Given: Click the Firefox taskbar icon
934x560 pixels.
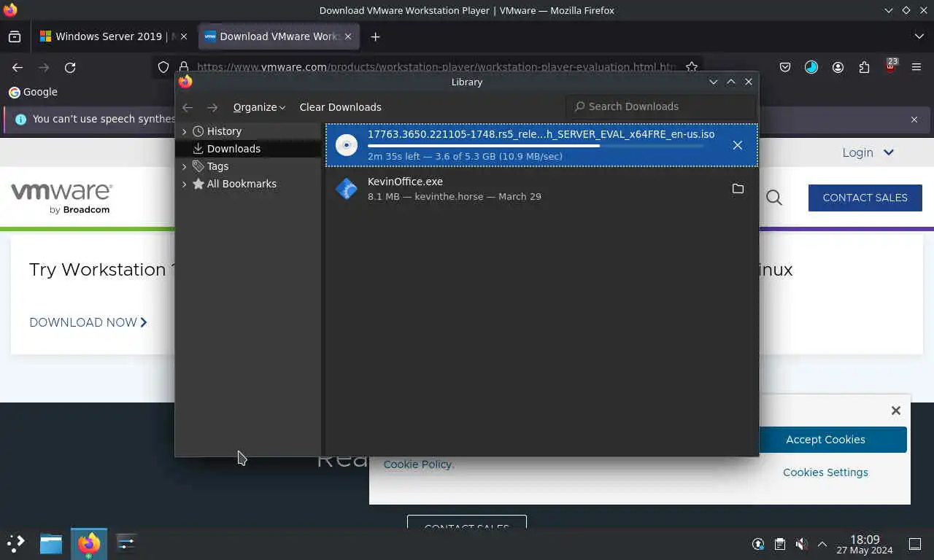Looking at the screenshot, I should pos(89,543).
